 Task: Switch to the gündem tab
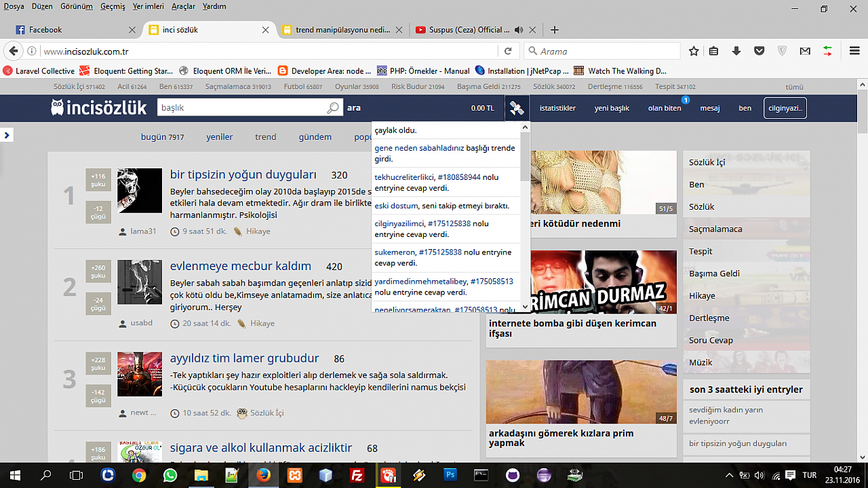(x=315, y=136)
